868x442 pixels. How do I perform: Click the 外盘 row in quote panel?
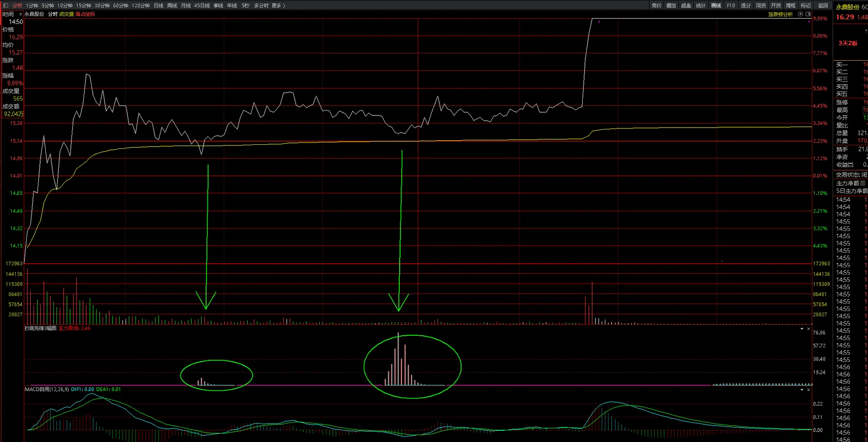pyautogui.click(x=851, y=141)
